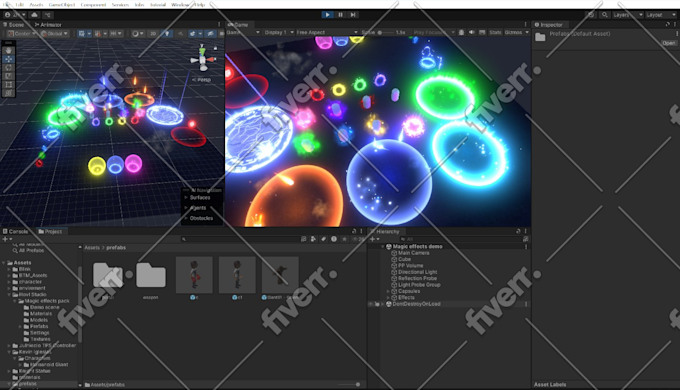Click the Persp projection label
The width and height of the screenshot is (680, 390).
pos(202,80)
